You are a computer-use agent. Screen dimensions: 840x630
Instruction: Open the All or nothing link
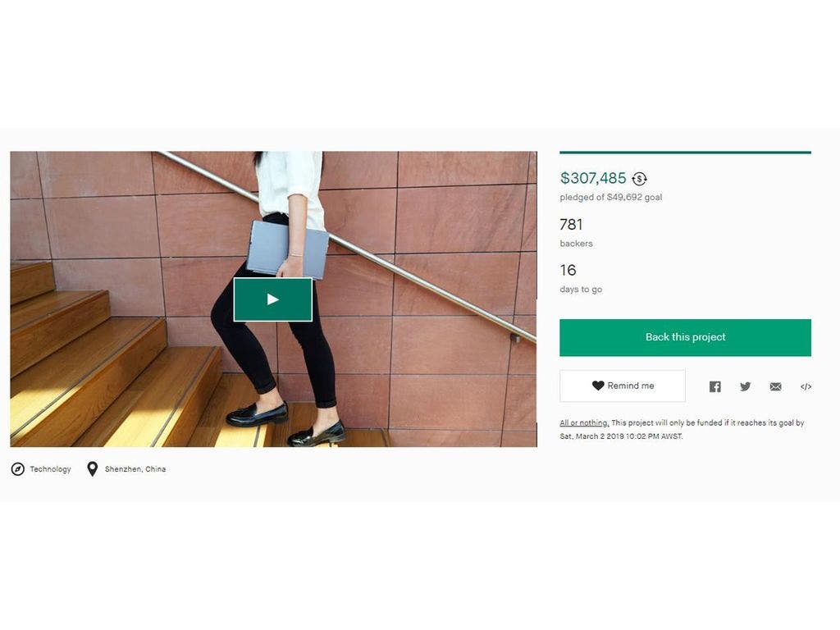click(x=584, y=422)
